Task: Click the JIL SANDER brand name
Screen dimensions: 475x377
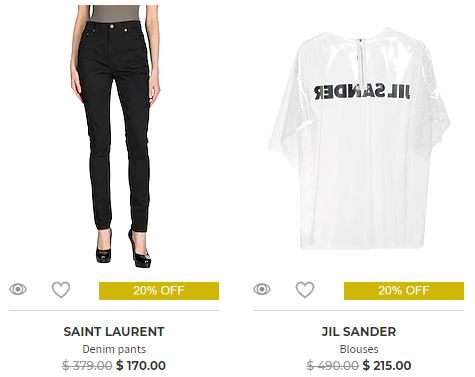Action: (x=359, y=332)
